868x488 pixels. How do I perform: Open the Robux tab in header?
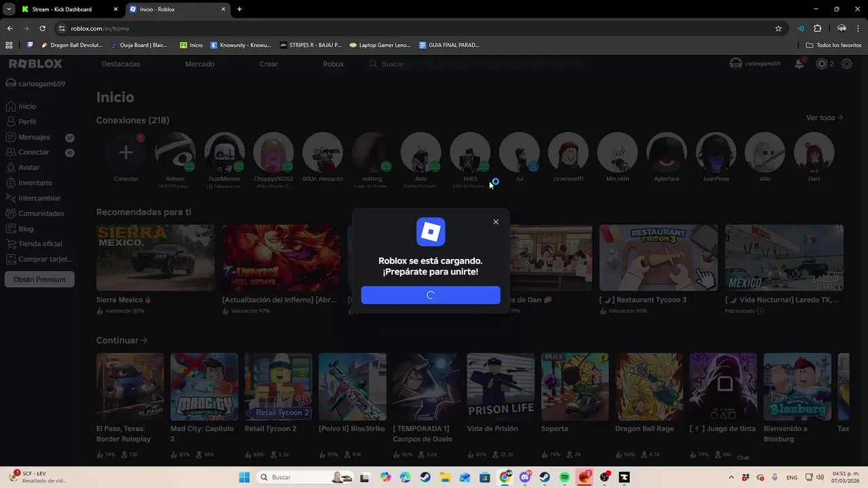[333, 64]
